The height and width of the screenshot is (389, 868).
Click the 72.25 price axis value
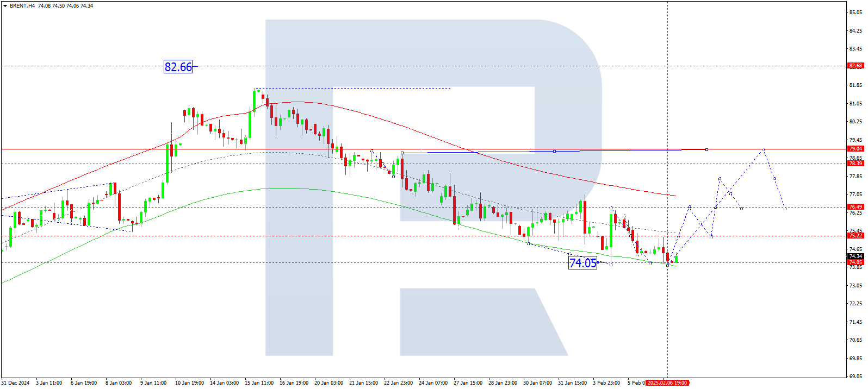pyautogui.click(x=856, y=304)
